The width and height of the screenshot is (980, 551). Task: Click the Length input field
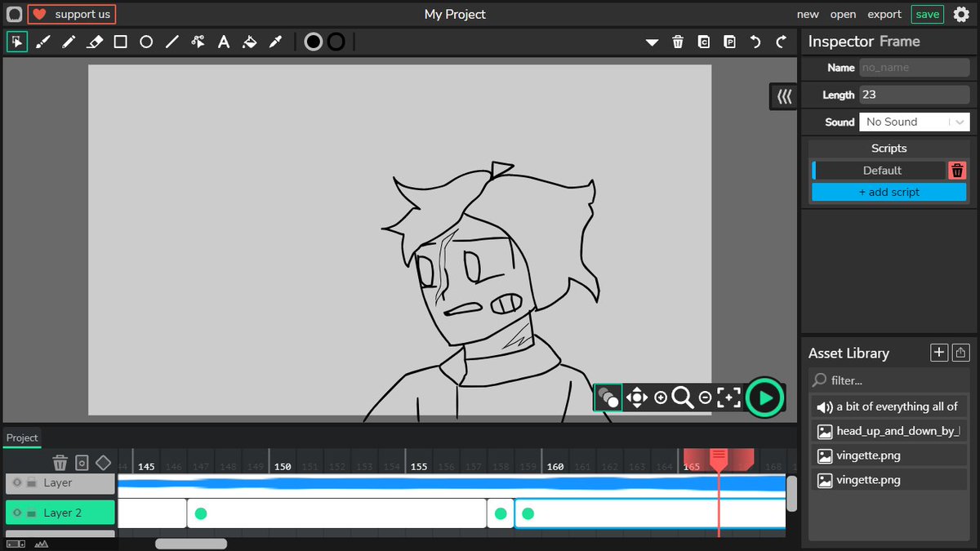click(915, 95)
